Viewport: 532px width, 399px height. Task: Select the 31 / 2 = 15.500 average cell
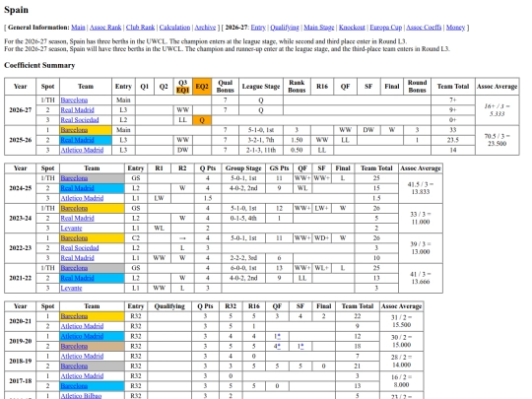click(x=401, y=321)
